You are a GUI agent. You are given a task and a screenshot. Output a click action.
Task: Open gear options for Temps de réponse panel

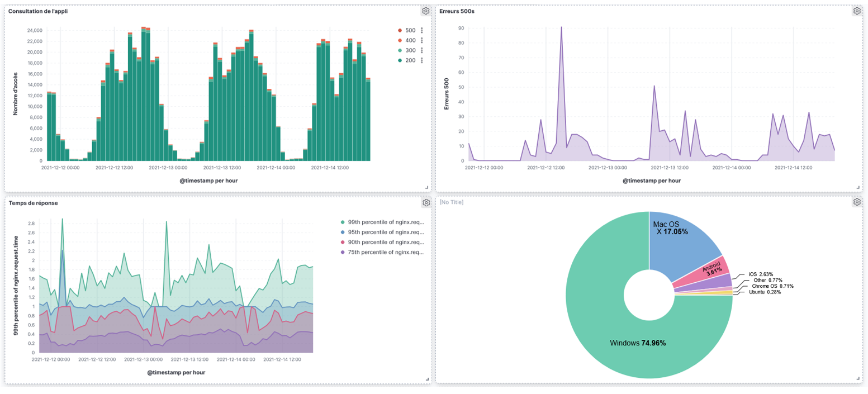coord(426,202)
